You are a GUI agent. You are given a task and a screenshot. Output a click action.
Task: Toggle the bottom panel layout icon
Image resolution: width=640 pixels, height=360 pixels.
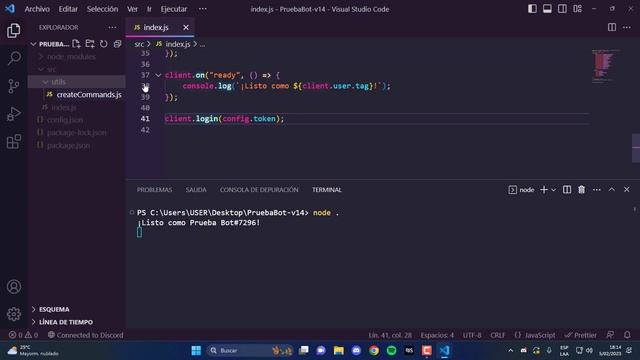pyautogui.click(x=547, y=9)
